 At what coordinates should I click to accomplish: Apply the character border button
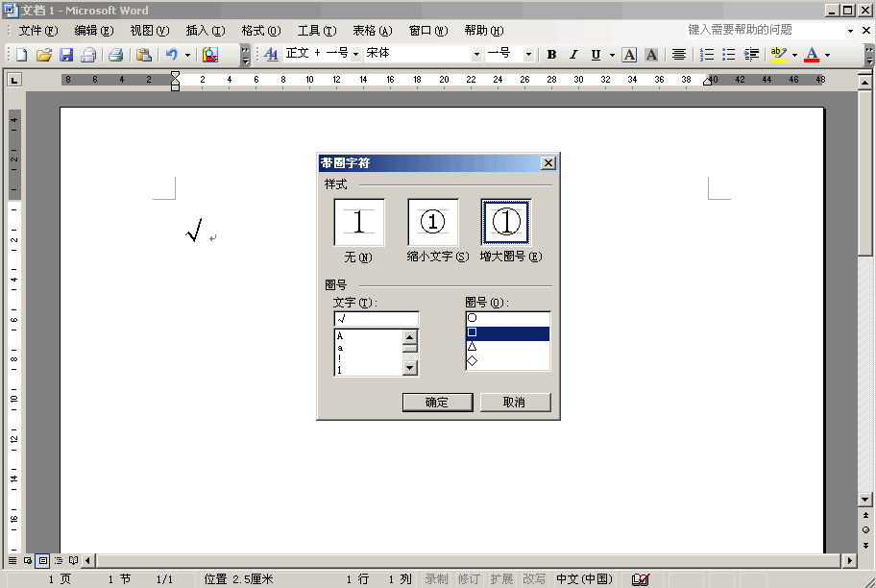[x=629, y=54]
